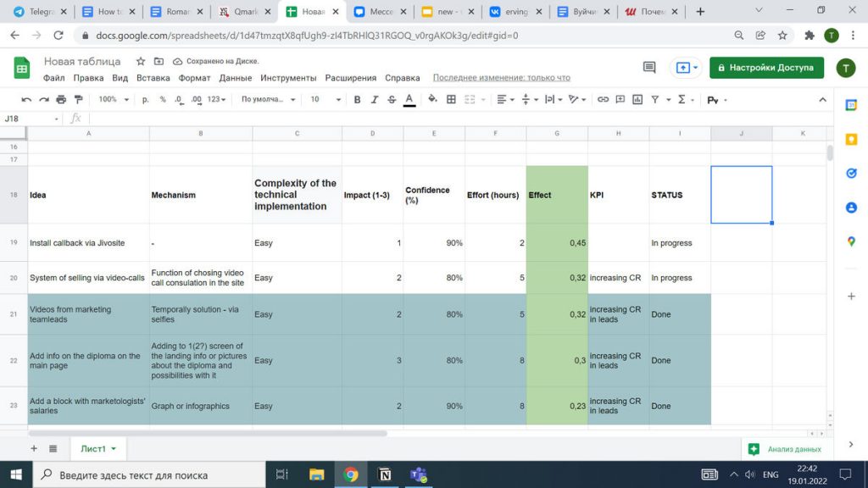Screen dimensions: 868x488
Task: Apply borders with the borders icon
Action: tap(449, 99)
